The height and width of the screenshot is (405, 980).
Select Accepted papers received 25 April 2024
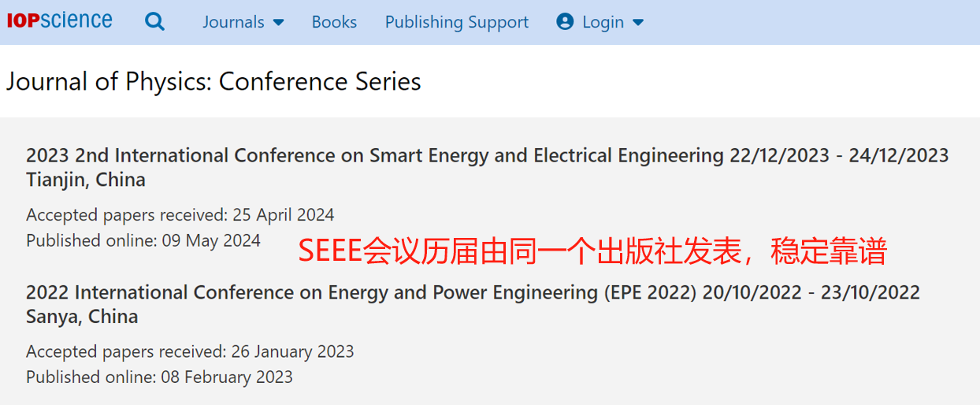tap(180, 215)
